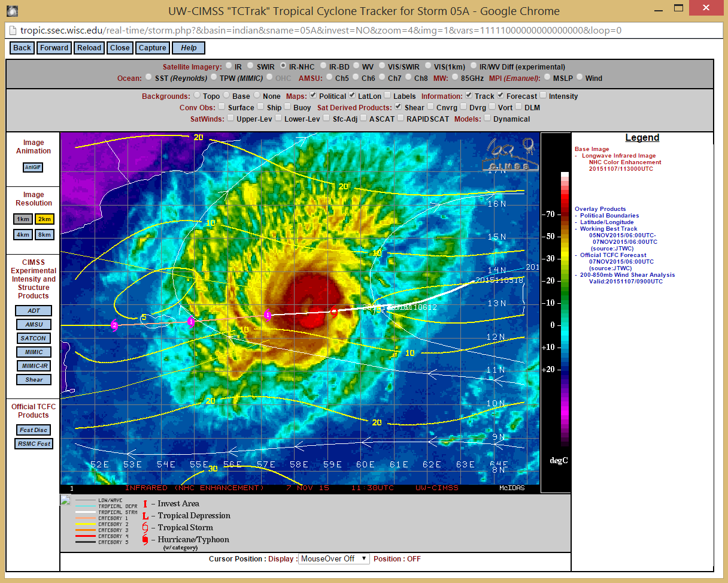
Task: Open the Fcst Disc official product
Action: [x=34, y=430]
